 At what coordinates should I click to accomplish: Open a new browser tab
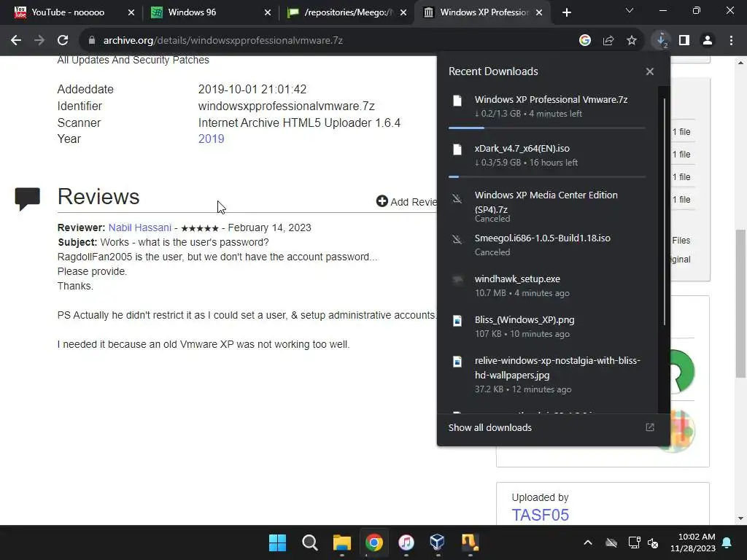pyautogui.click(x=566, y=12)
